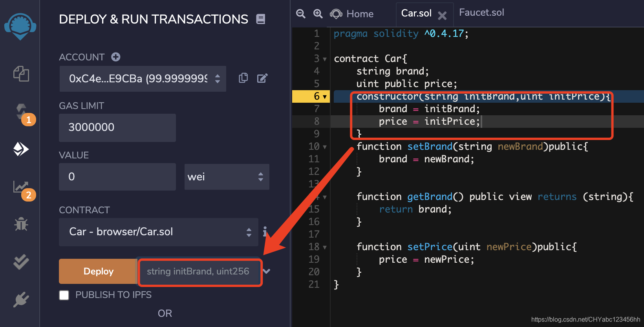
Task: Toggle Publish to IPFS checkbox
Action: tap(64, 295)
